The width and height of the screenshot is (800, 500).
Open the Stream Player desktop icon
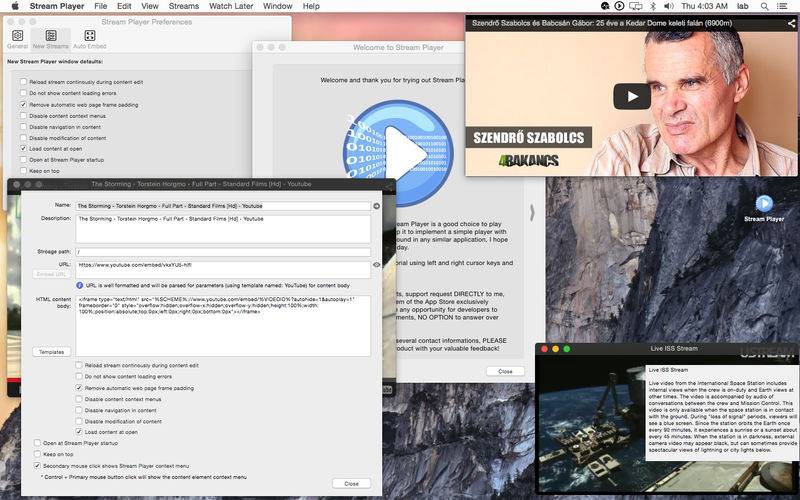764,208
